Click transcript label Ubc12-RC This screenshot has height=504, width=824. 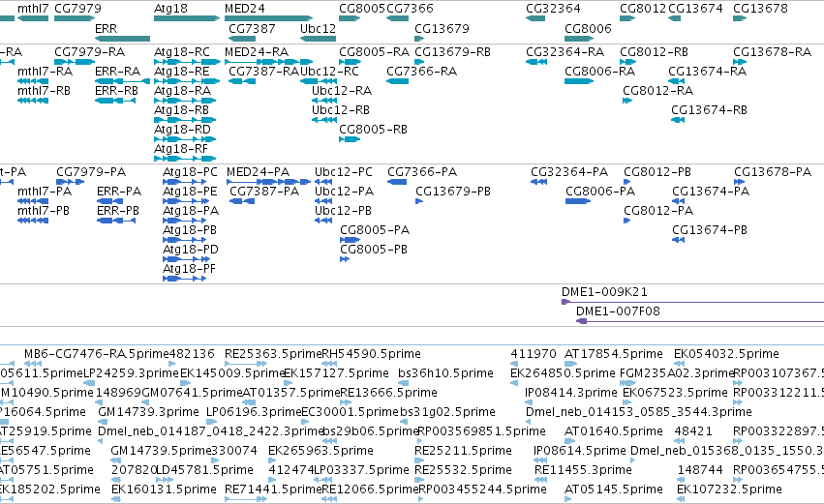[330, 72]
